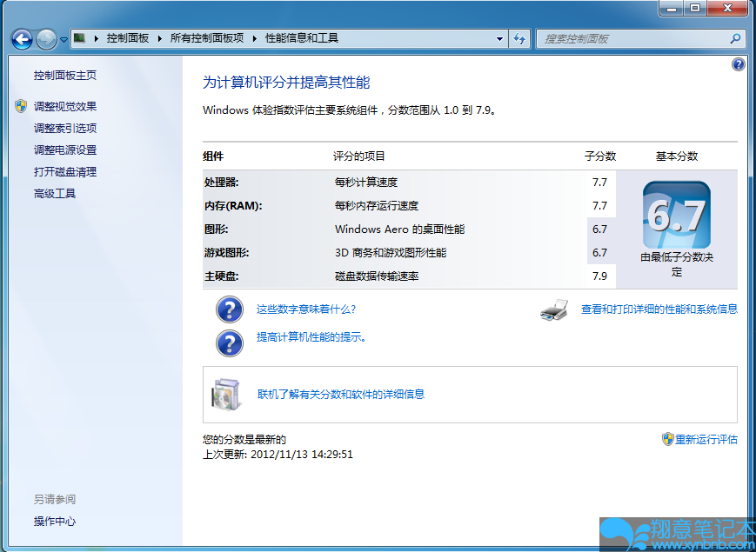This screenshot has height=552, width=756.
Task: Select the 图形 row label
Action: [216, 229]
